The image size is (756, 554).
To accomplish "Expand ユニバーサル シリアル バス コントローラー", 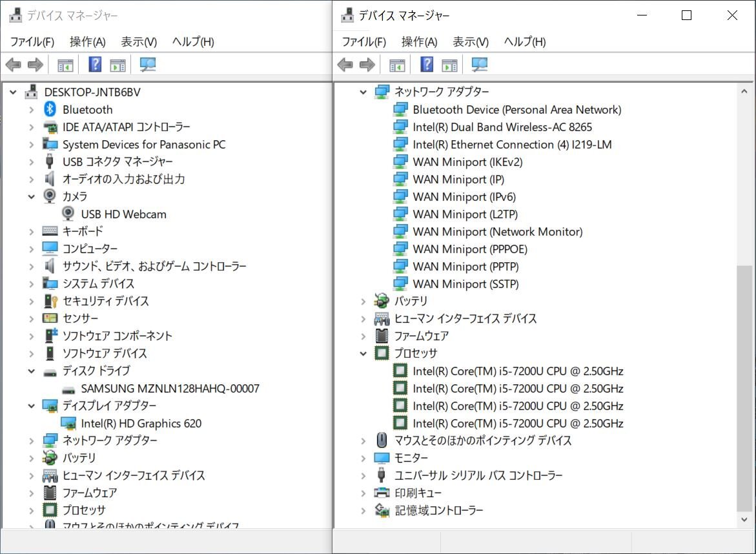I will click(x=363, y=476).
